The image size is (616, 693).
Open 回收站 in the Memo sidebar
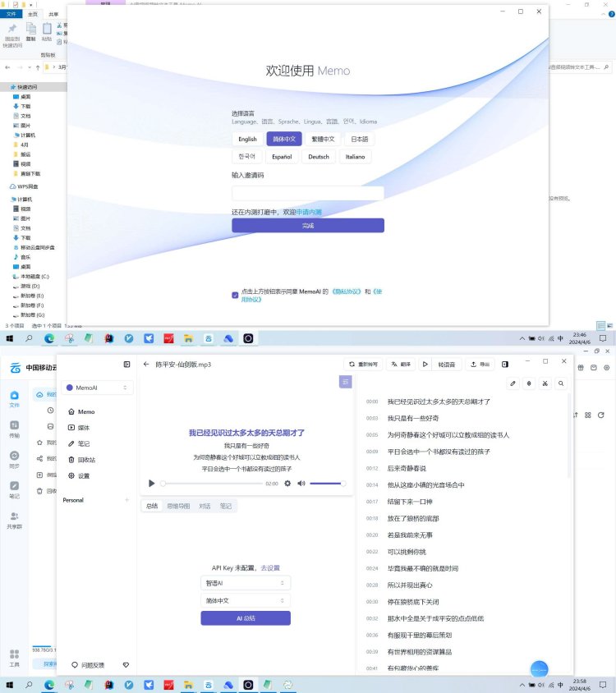[x=82, y=460]
